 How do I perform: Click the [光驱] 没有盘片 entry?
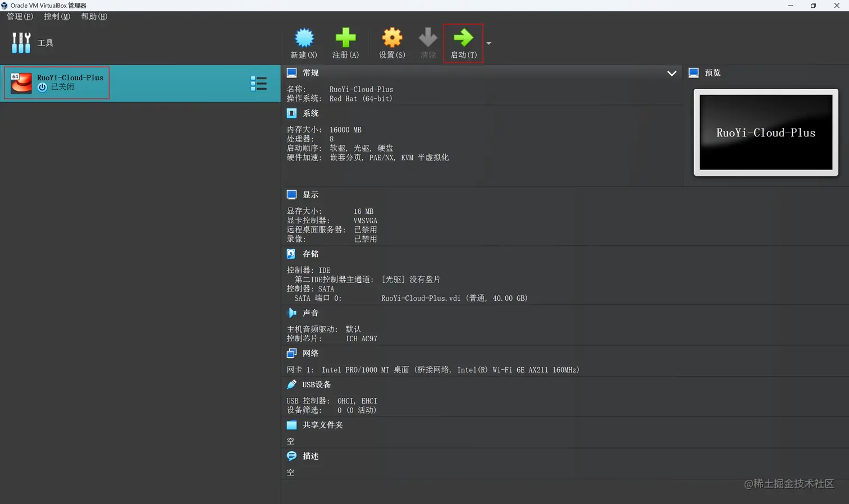tap(411, 280)
